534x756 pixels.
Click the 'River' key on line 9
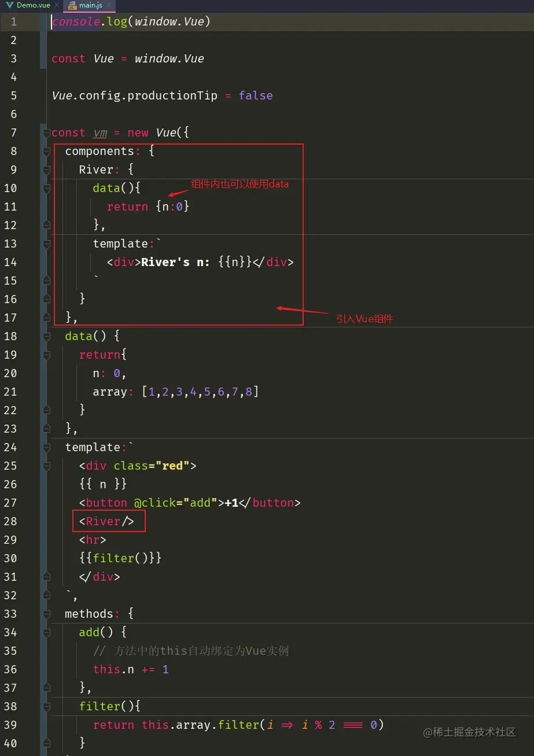click(x=97, y=170)
